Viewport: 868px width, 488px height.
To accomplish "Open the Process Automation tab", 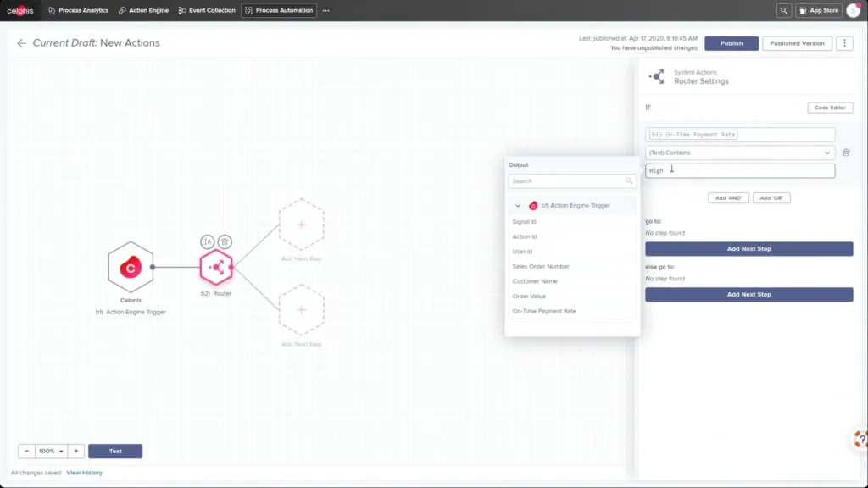I will pos(279,10).
